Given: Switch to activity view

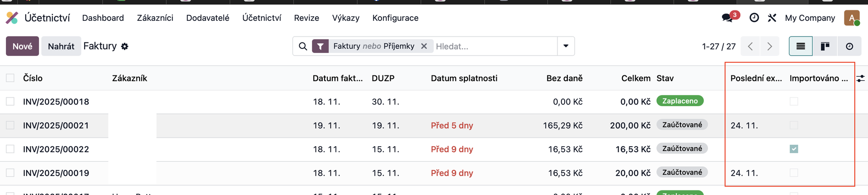Looking at the screenshot, I should (849, 46).
